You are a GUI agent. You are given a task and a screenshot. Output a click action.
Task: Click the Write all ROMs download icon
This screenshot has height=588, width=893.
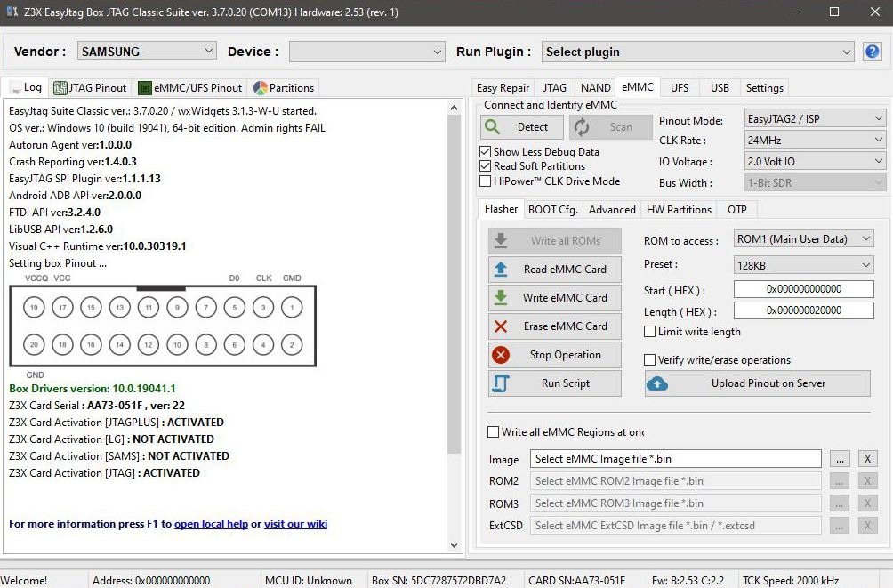[x=501, y=240]
